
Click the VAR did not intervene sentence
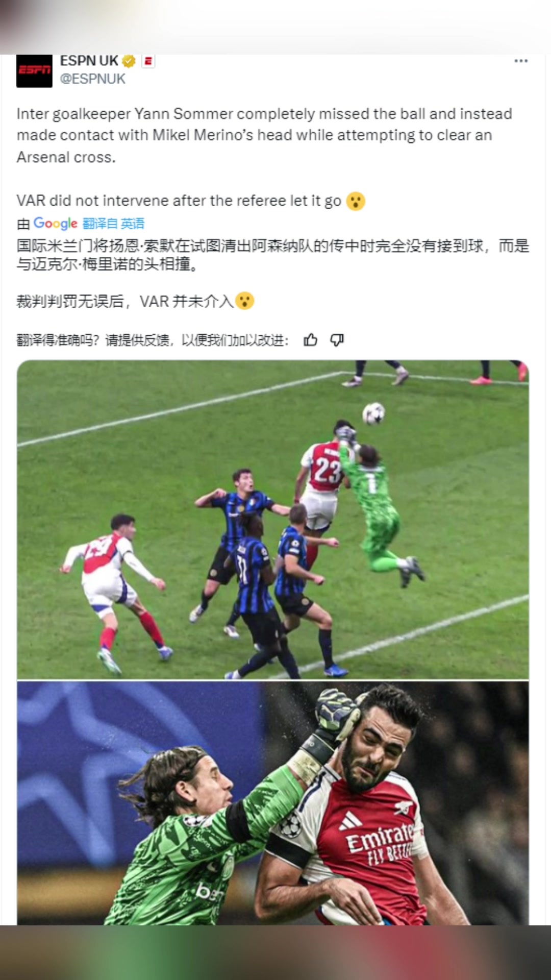tap(179, 201)
